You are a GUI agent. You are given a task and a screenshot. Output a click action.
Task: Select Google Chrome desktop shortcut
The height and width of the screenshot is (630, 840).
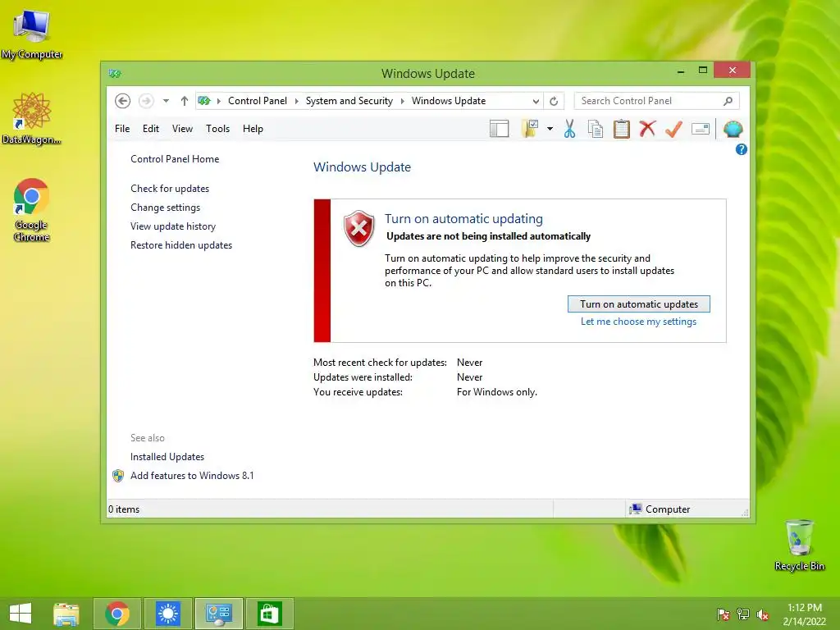point(32,210)
